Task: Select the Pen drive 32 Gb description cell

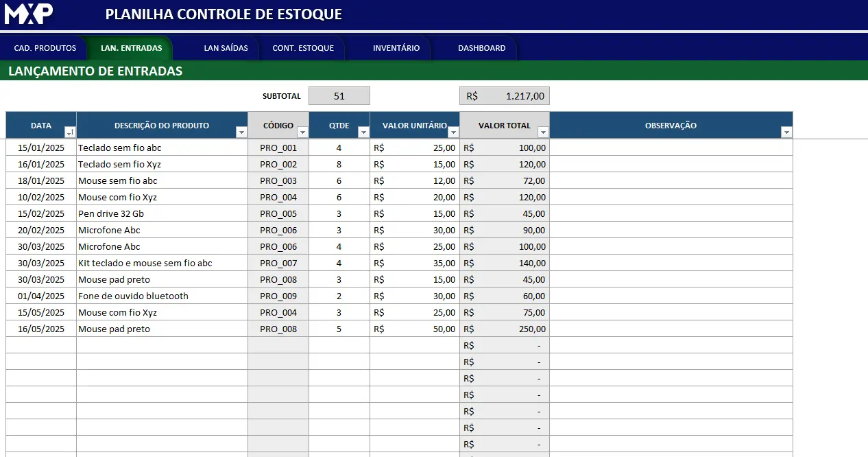Action: tap(162, 214)
